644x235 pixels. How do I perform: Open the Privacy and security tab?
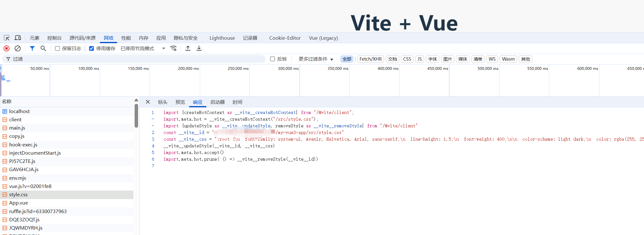(186, 38)
